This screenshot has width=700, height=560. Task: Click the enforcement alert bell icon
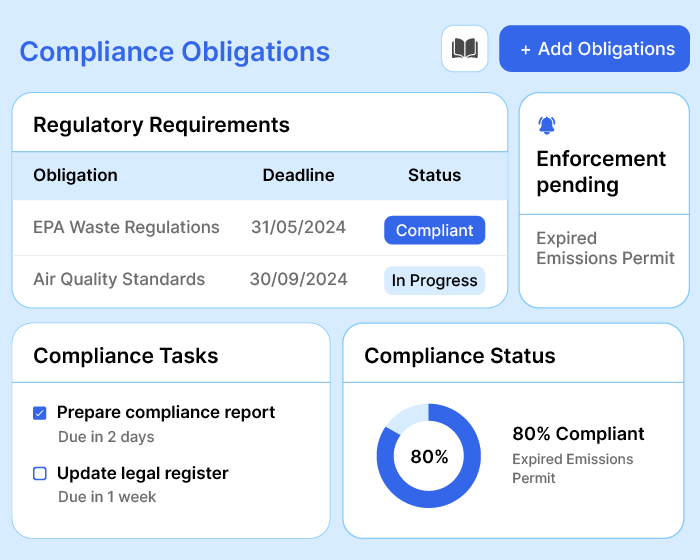(x=546, y=125)
